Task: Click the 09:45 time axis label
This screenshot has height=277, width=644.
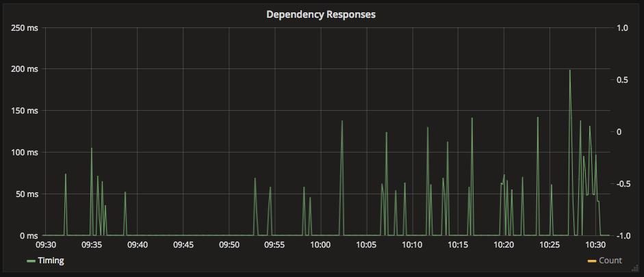Action: (183, 246)
